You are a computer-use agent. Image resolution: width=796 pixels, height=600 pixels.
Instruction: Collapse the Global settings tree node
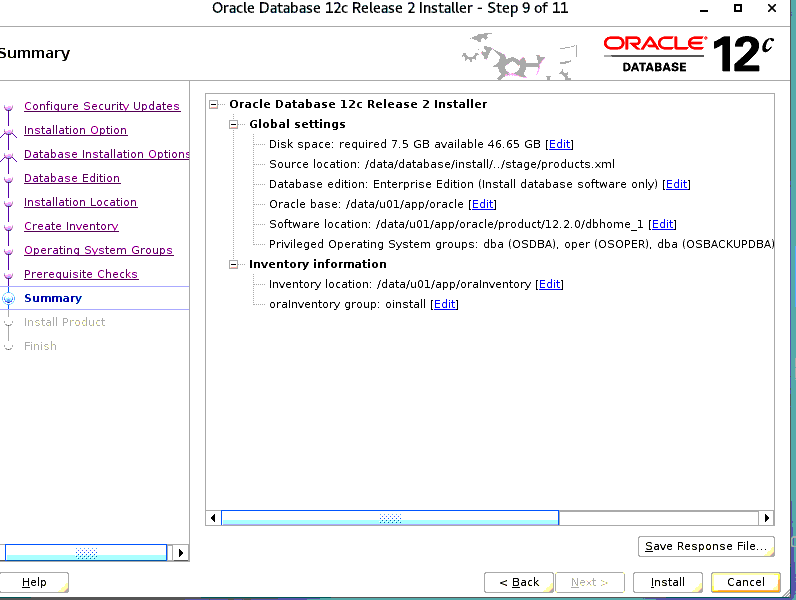(x=234, y=124)
